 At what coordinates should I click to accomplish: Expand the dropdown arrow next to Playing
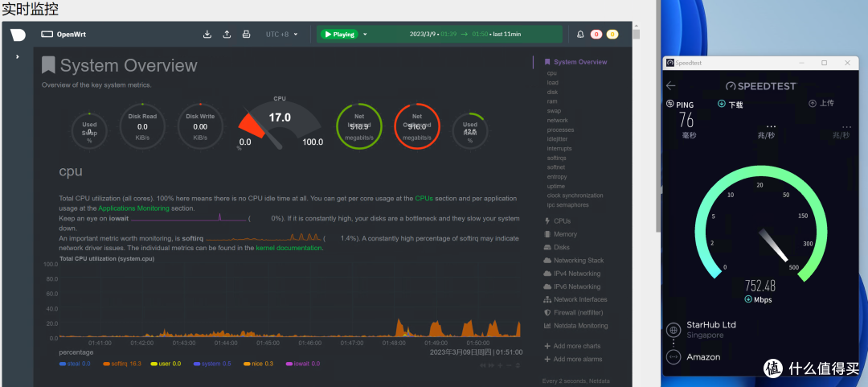coord(365,35)
